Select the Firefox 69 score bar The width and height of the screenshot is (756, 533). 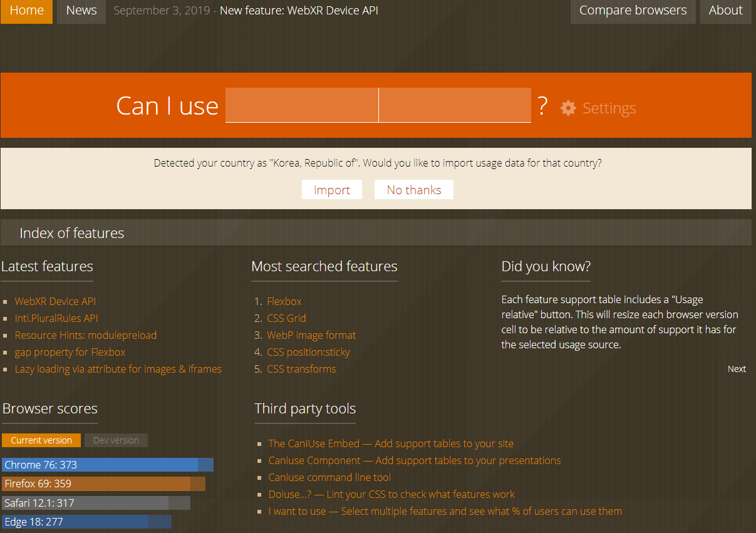103,484
